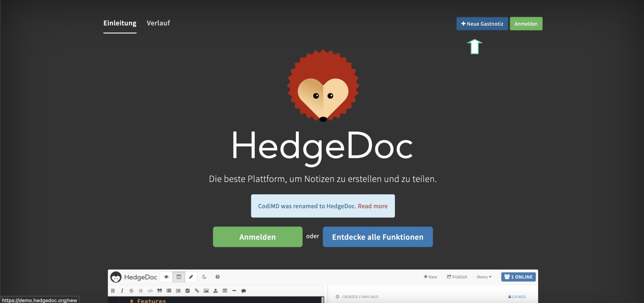Click the editor pane scrollbar in preview
The image size is (644, 303).
pos(322,300)
